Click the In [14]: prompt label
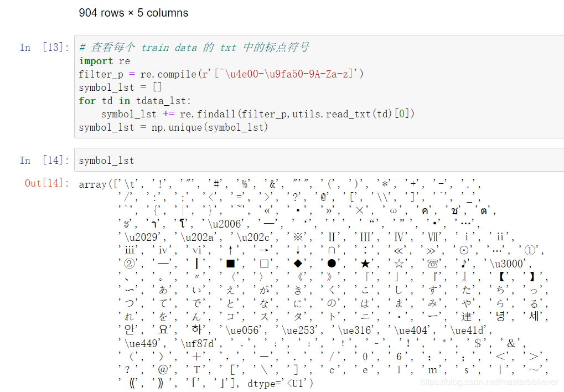The width and height of the screenshot is (564, 392). 44,160
